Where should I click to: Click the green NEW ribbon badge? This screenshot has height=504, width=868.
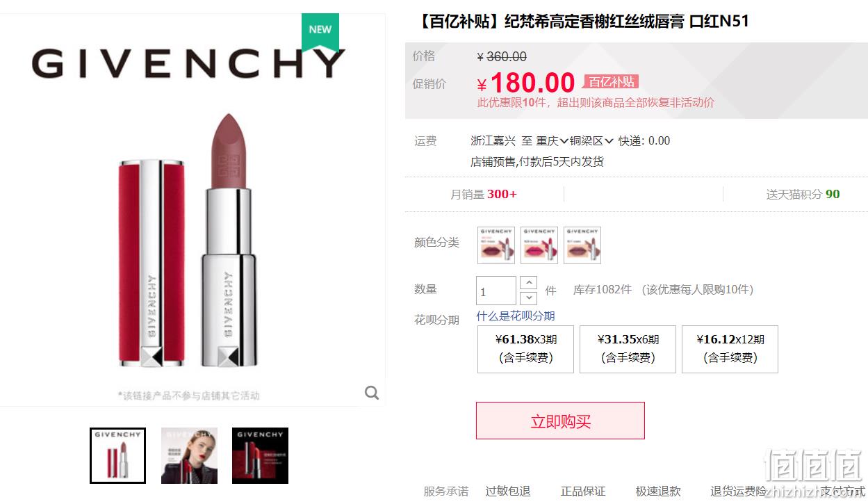point(320,32)
